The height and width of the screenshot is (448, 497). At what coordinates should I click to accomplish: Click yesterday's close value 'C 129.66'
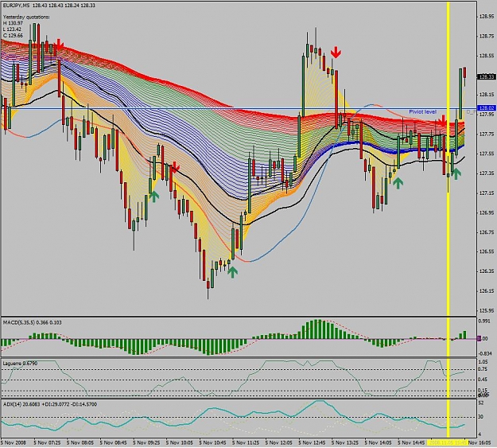pyautogui.click(x=13, y=35)
